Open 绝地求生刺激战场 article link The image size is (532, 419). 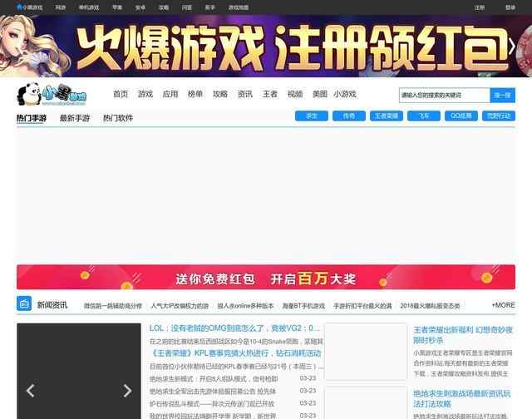(x=462, y=399)
